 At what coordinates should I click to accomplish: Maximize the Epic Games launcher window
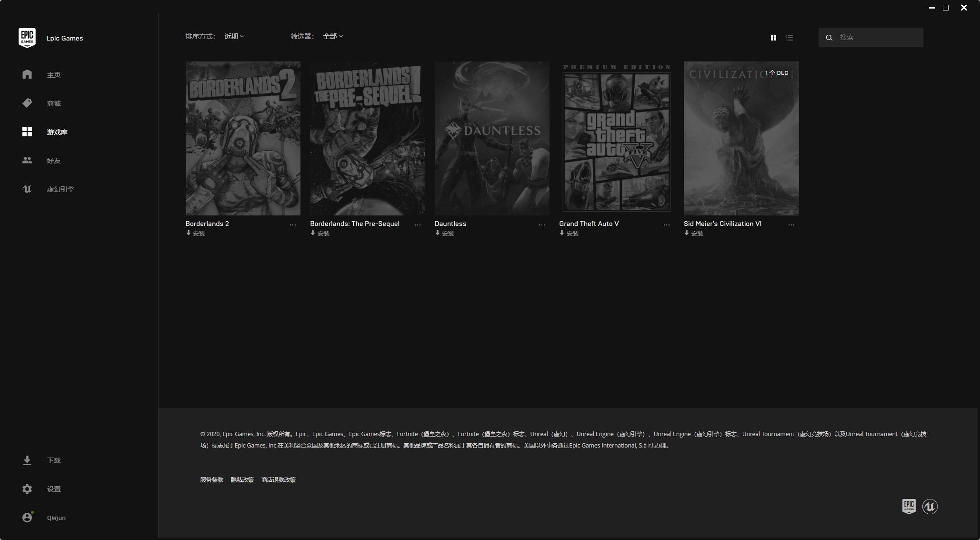[x=946, y=8]
